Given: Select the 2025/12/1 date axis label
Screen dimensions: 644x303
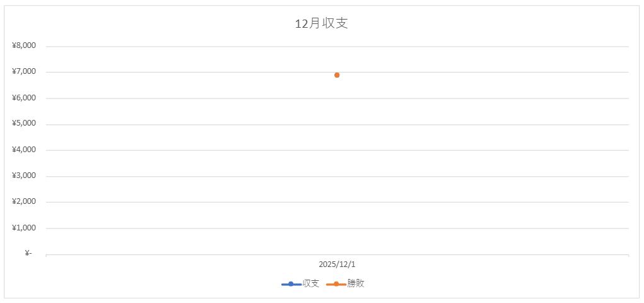Looking at the screenshot, I should (x=337, y=264).
